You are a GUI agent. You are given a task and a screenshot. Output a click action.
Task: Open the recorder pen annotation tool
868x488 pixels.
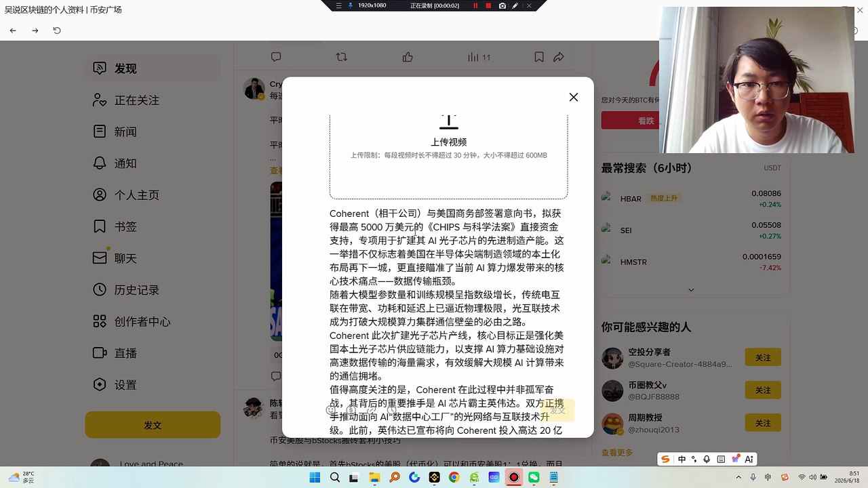click(x=515, y=5)
